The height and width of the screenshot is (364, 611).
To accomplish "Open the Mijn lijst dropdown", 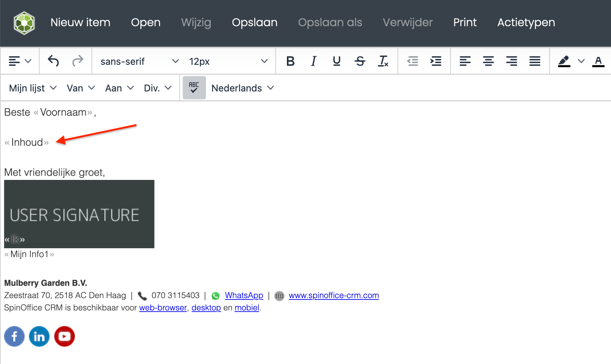I will pos(33,88).
